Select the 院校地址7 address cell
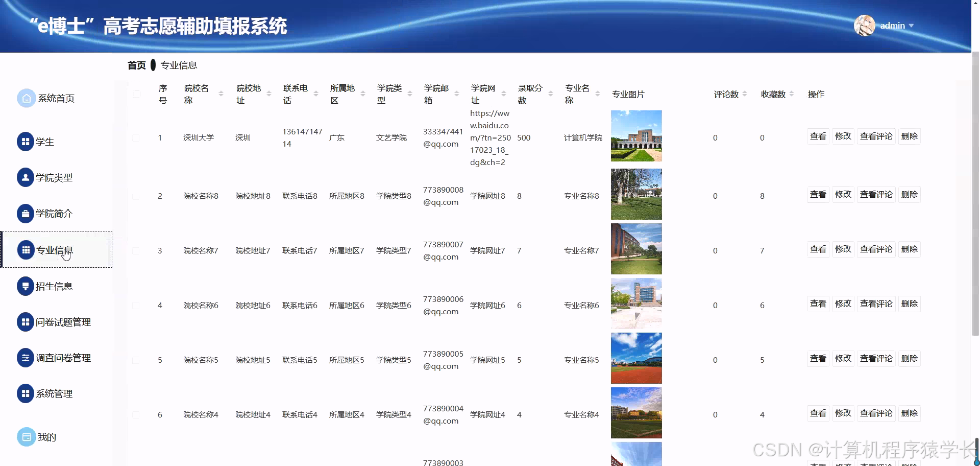Viewport: 980px width, 466px height. click(x=253, y=251)
